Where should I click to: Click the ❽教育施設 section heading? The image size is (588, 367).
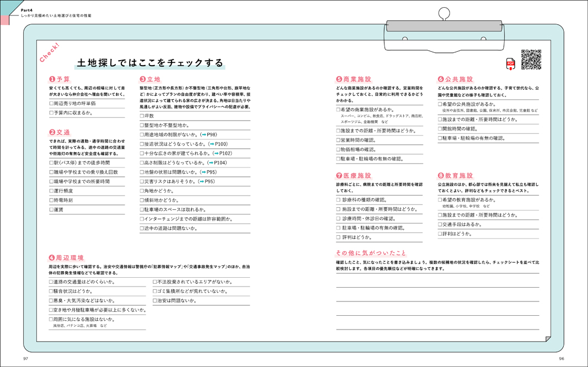coord(455,176)
